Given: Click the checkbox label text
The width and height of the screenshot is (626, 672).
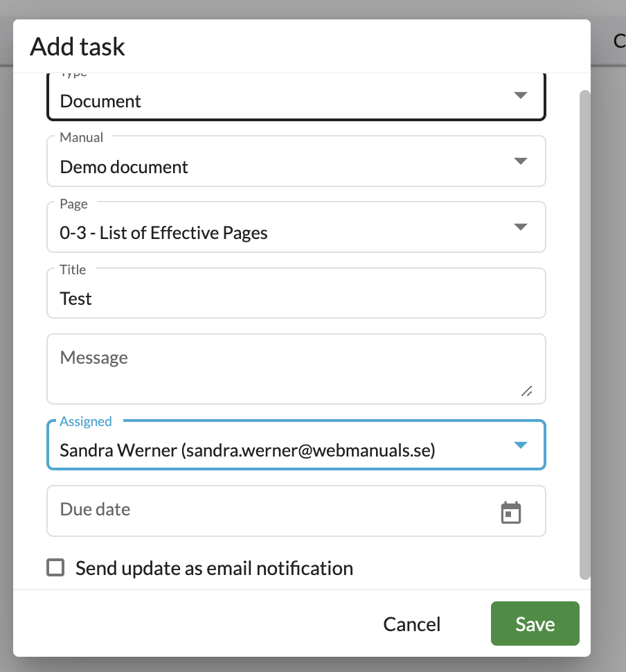Looking at the screenshot, I should 214,567.
